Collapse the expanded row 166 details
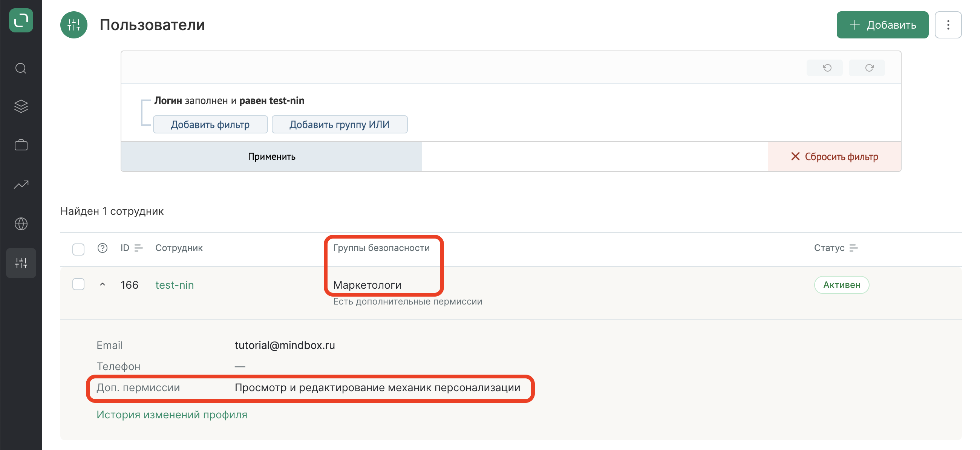This screenshot has height=450, width=980. pos(103,285)
